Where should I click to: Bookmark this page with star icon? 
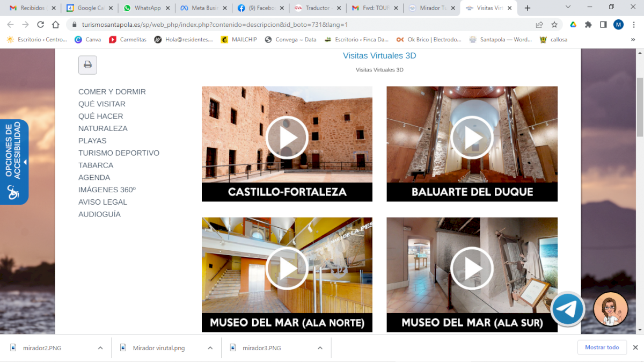pyautogui.click(x=554, y=25)
